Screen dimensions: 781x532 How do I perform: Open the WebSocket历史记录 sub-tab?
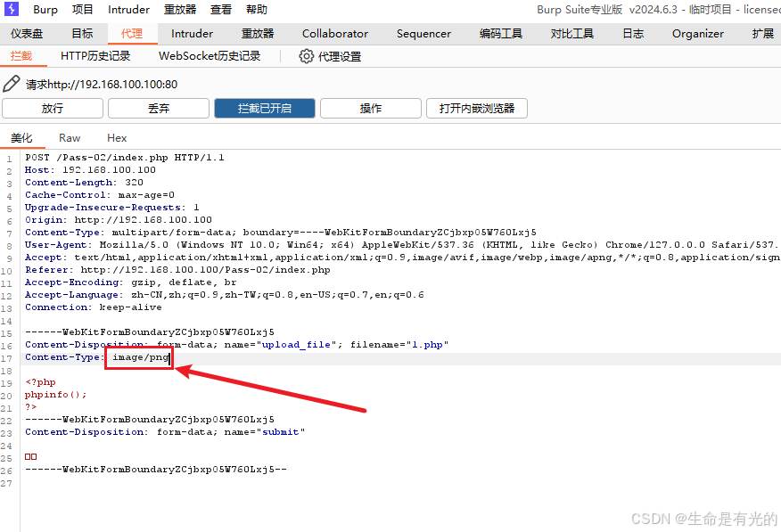tap(210, 56)
